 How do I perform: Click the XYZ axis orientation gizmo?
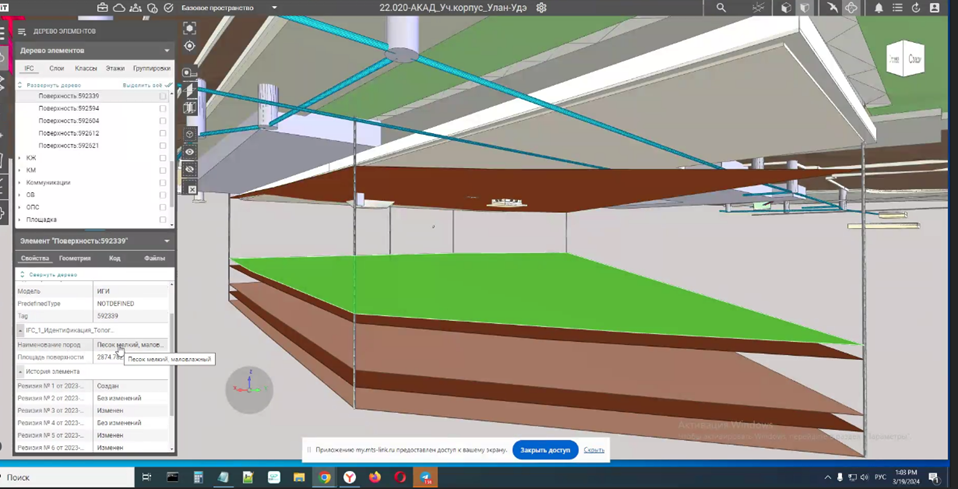click(249, 389)
